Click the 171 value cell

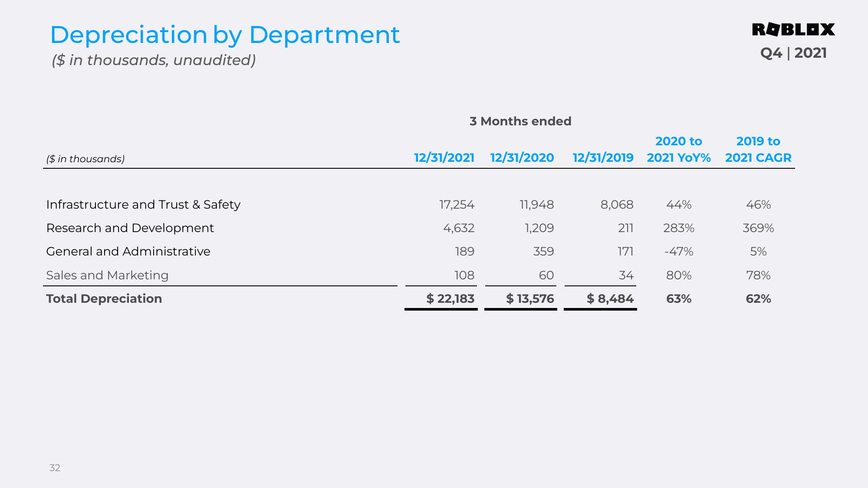point(626,252)
